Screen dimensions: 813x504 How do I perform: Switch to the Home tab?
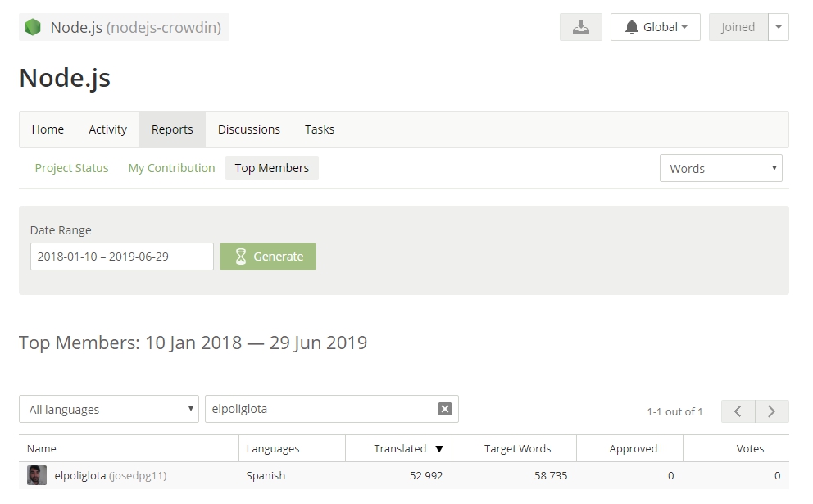[x=48, y=129]
